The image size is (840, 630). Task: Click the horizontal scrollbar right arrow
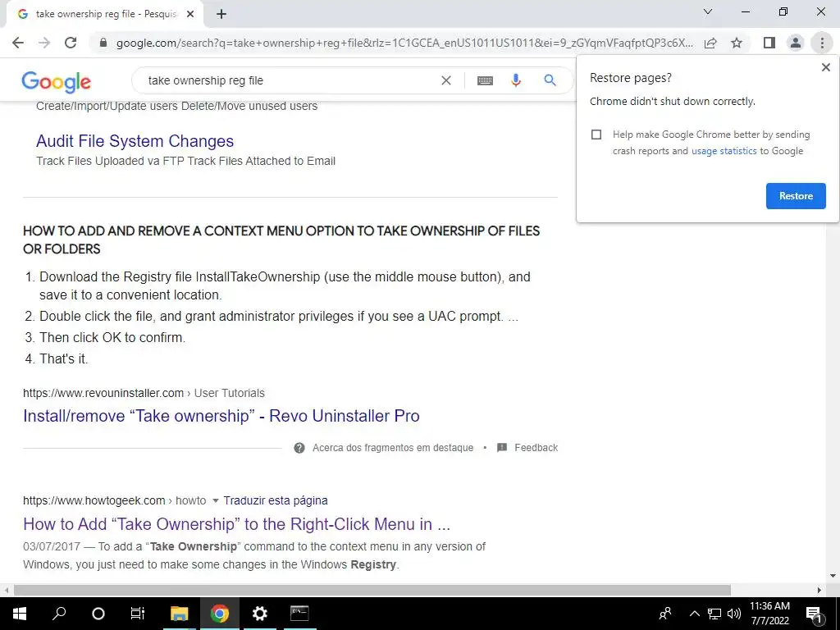[x=819, y=590]
